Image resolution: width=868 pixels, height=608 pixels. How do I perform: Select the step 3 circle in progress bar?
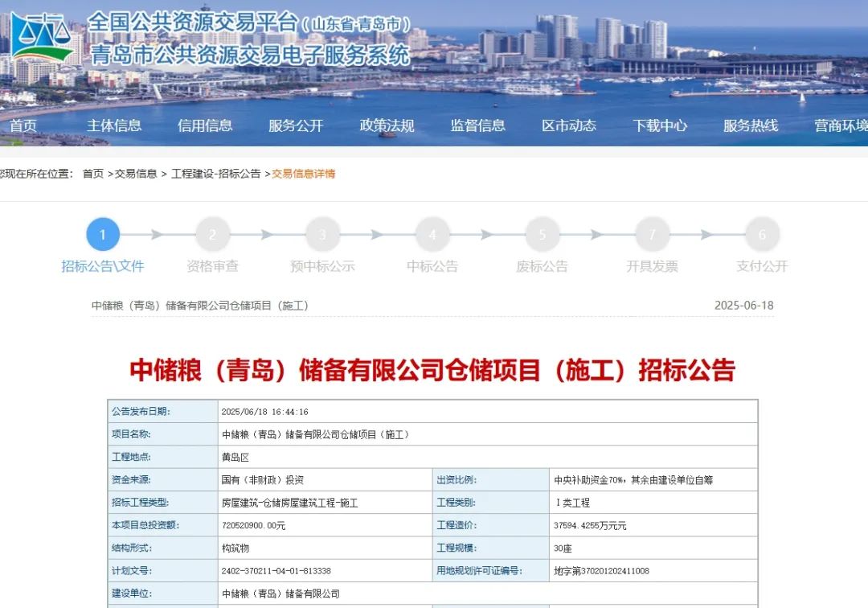(322, 235)
